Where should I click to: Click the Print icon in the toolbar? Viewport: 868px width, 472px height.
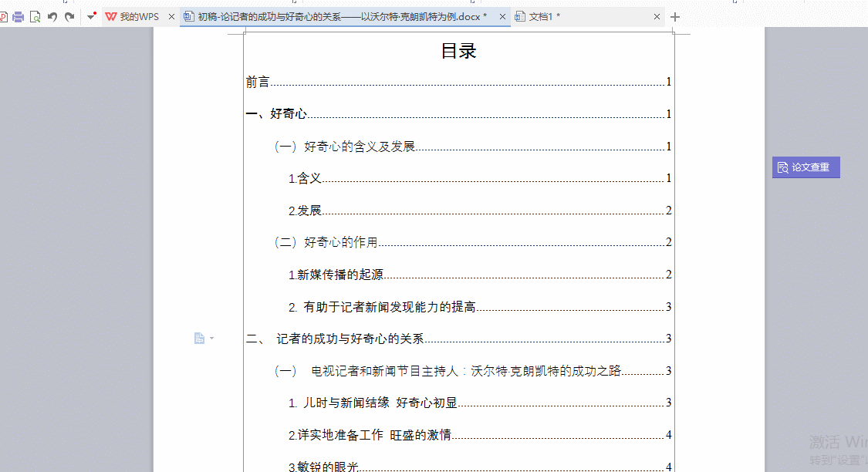pyautogui.click(x=17, y=16)
